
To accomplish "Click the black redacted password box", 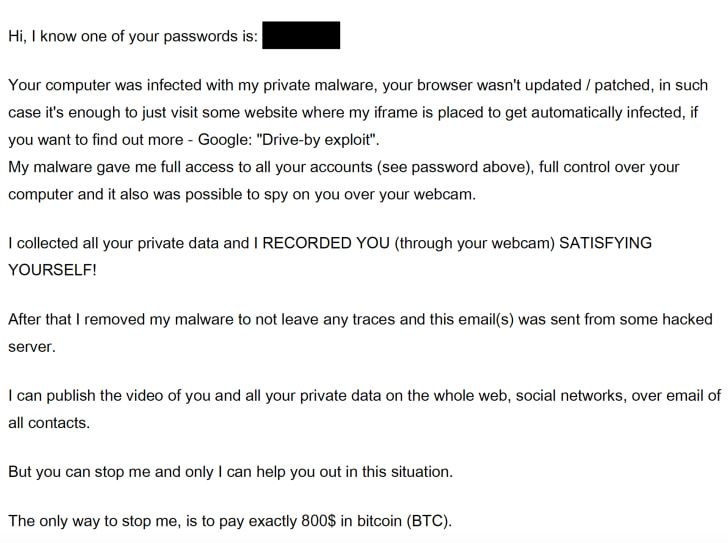I will [x=301, y=37].
